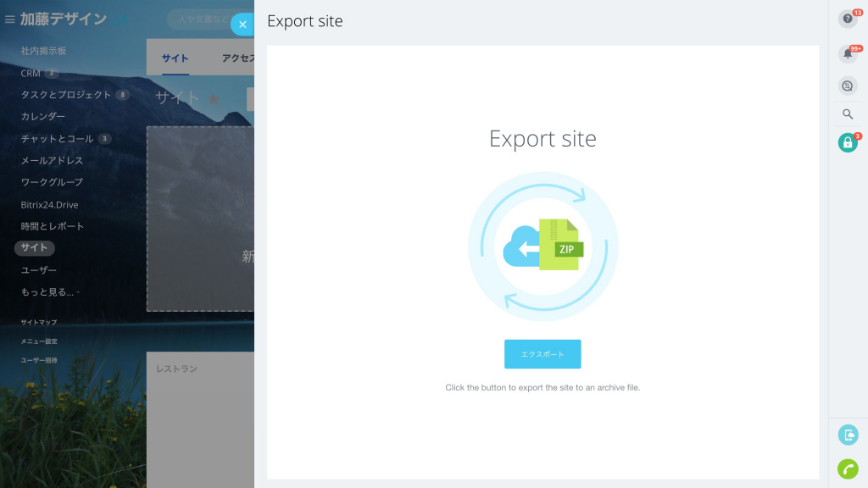Select the サイト tab
The image size is (868, 488).
175,58
